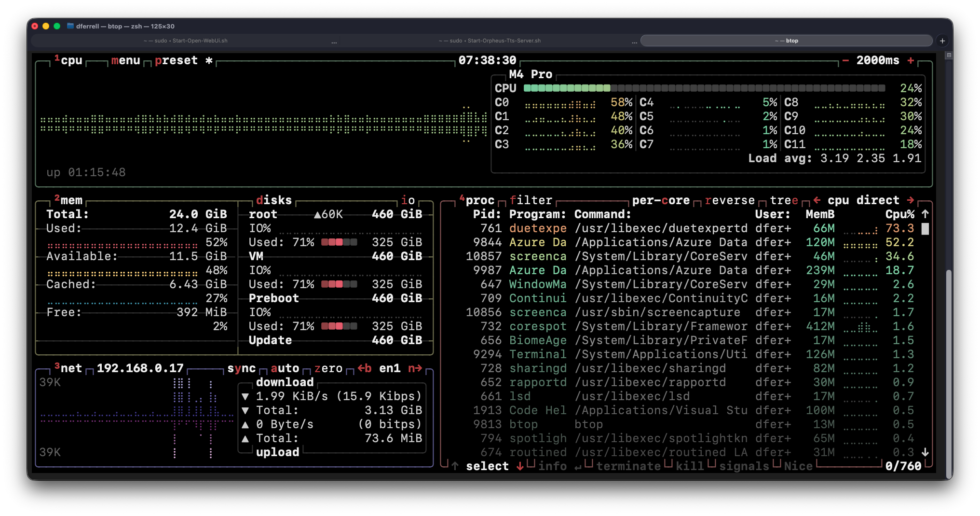Click the new tab plus button

point(942,41)
